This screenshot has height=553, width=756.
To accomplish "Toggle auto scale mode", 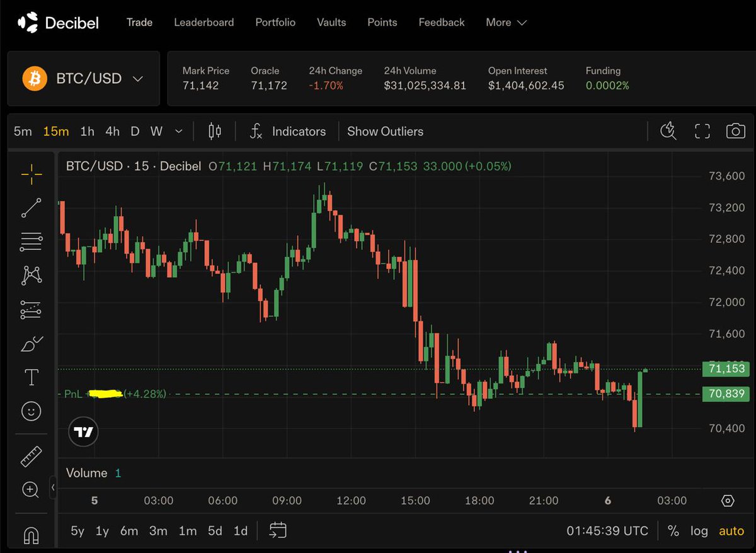I will [x=731, y=531].
